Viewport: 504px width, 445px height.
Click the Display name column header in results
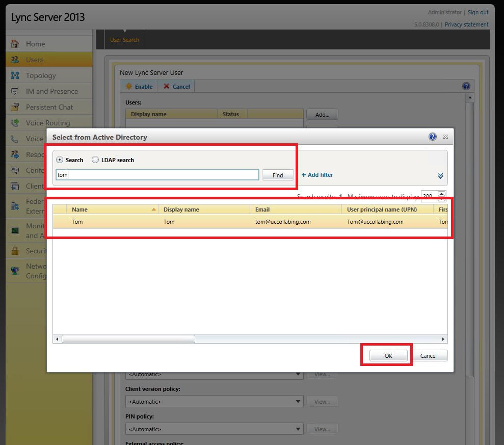click(204, 210)
